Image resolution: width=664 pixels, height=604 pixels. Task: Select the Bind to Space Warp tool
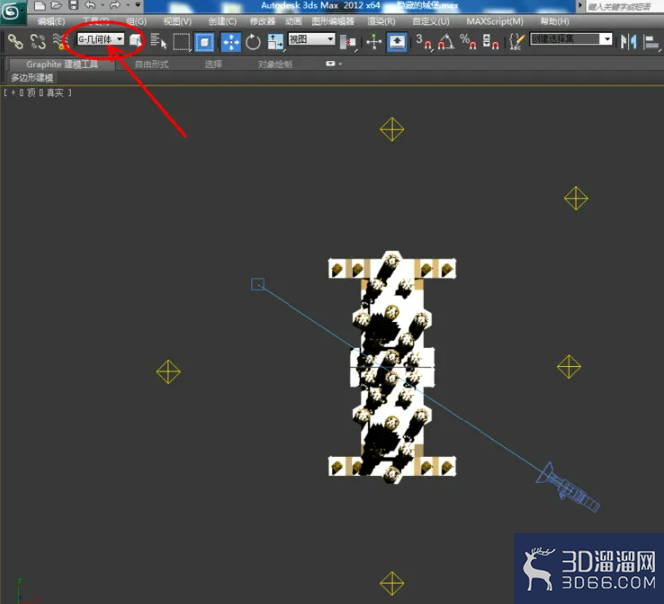(61, 42)
